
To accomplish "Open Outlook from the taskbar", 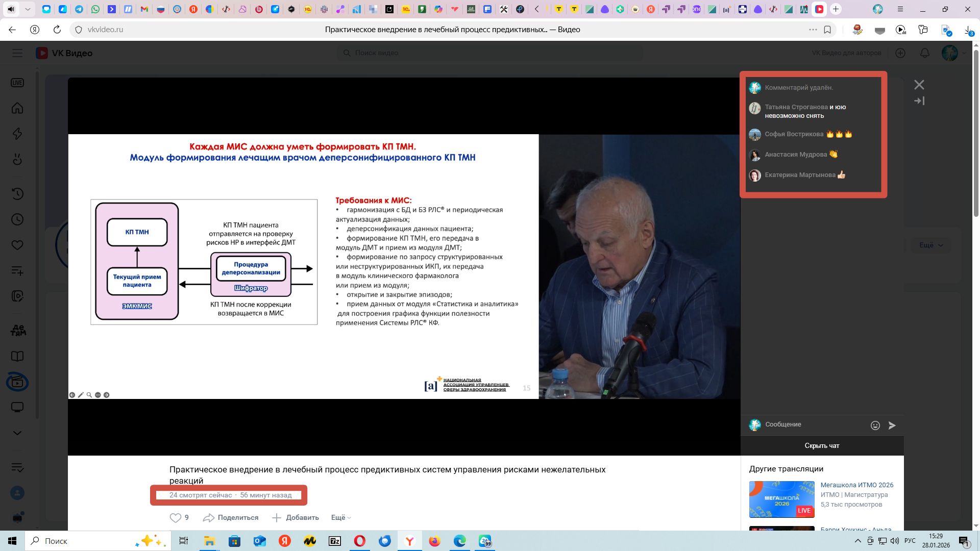I will pos(259,541).
